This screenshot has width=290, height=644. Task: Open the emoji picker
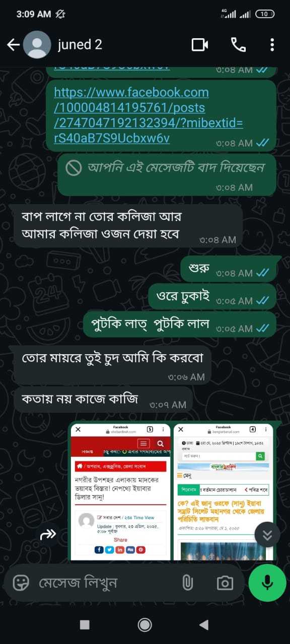21,583
